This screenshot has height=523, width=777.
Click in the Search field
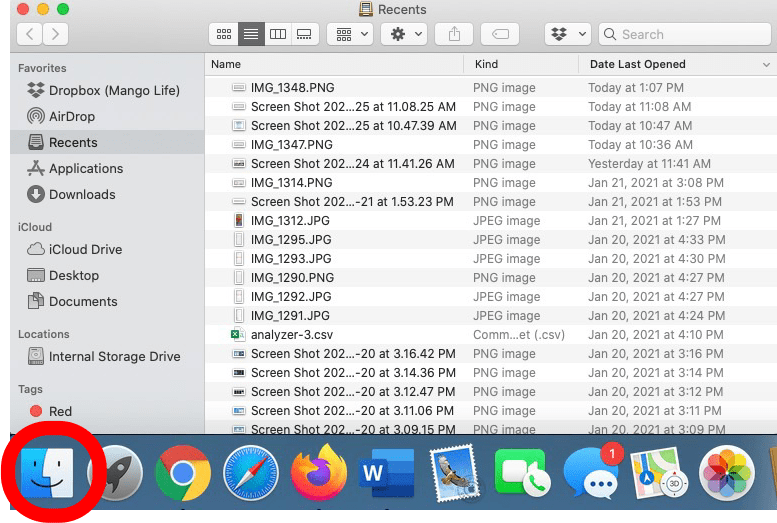tap(690, 34)
